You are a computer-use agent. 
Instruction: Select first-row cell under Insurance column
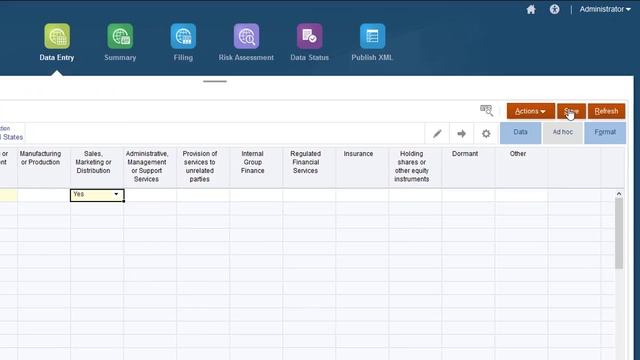point(362,195)
